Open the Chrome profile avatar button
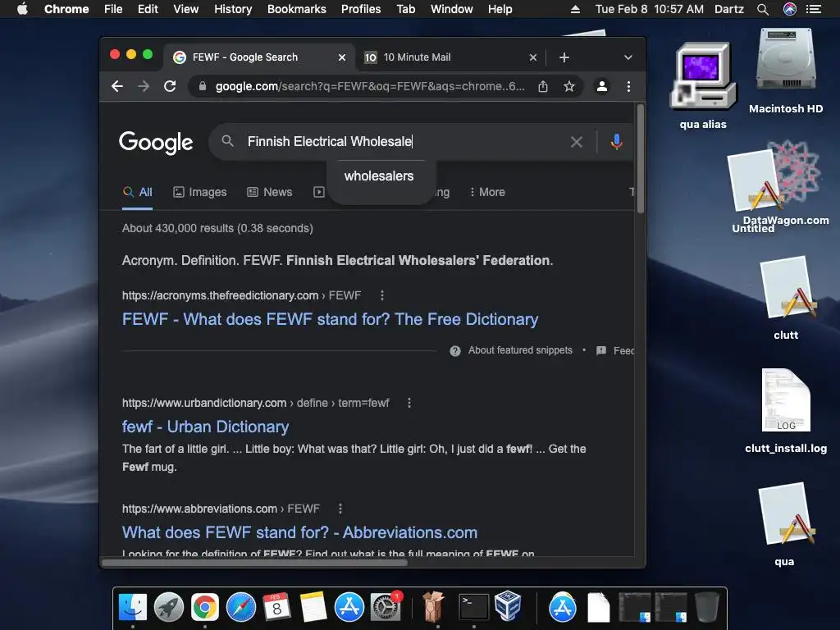The width and height of the screenshot is (840, 630). 602,86
